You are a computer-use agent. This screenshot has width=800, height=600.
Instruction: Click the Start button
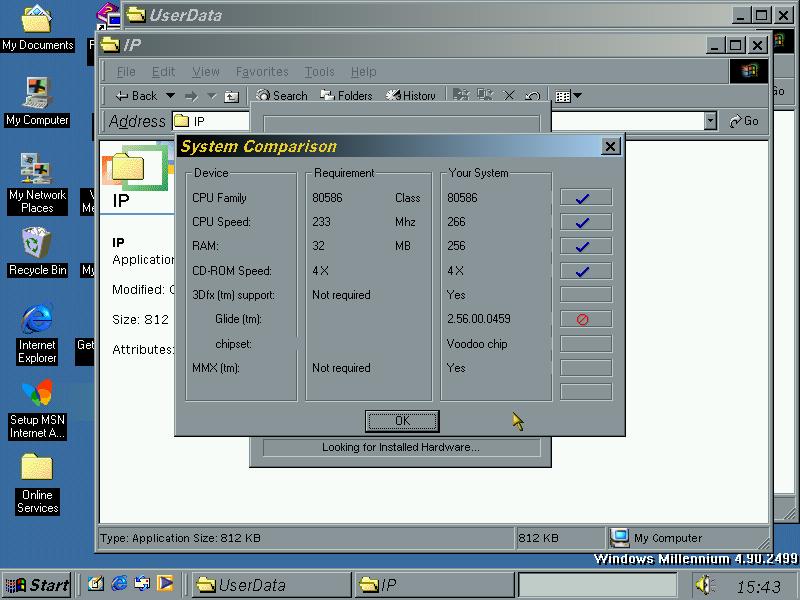coord(37,585)
